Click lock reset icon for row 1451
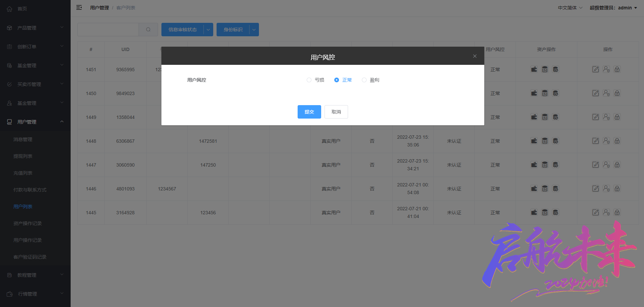Viewport: 644px width, 307px height. (617, 70)
